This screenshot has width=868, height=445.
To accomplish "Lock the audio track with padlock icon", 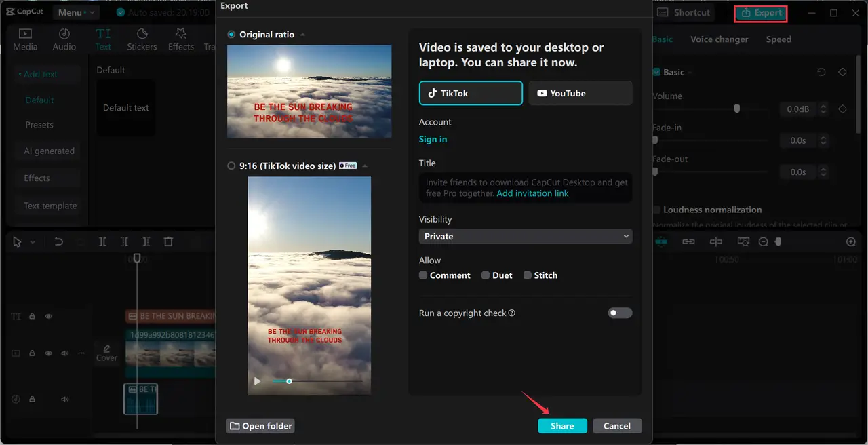I will (x=32, y=399).
